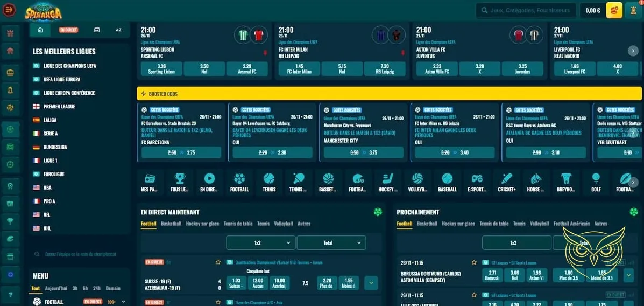The height and width of the screenshot is (306, 644).
Task: Click the help question mark sidebar icon
Action: 10,295
